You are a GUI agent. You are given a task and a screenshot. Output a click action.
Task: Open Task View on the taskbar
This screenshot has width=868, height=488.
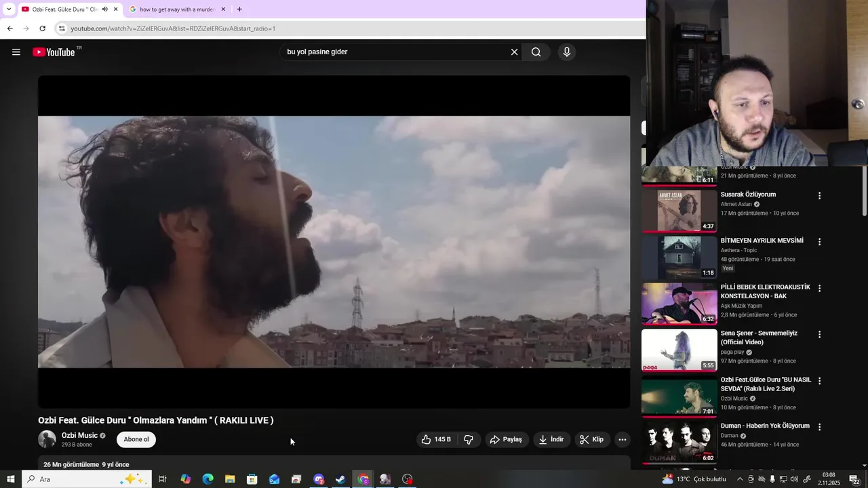pyautogui.click(x=163, y=479)
